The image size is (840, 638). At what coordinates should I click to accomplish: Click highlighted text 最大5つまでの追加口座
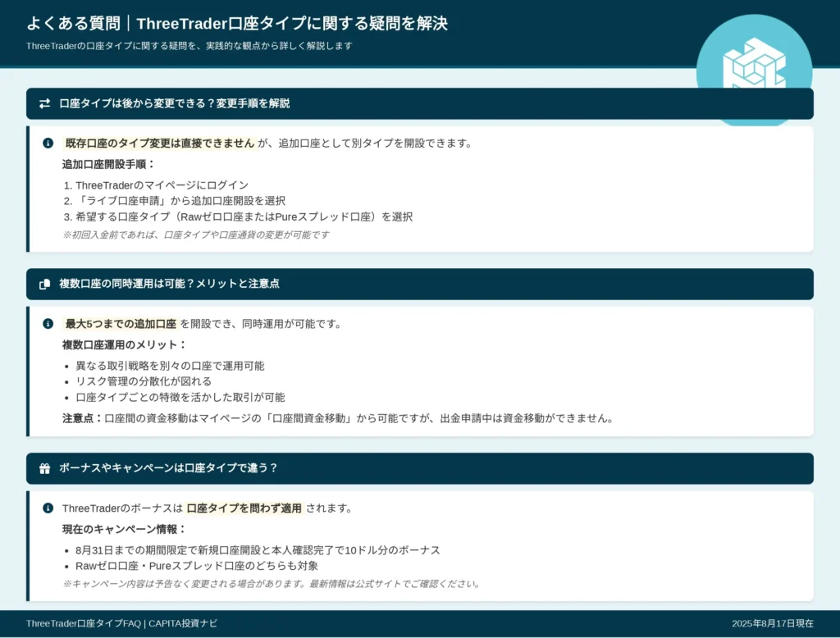click(x=121, y=324)
